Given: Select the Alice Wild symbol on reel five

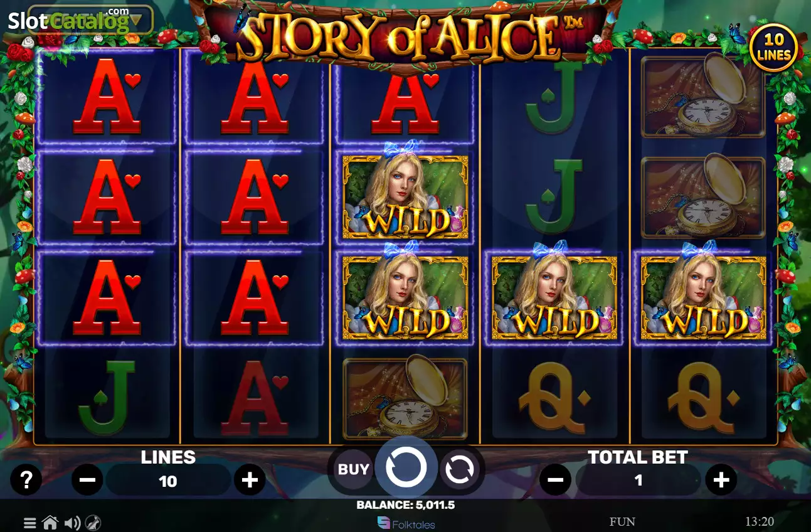Looking at the screenshot, I should 703,295.
